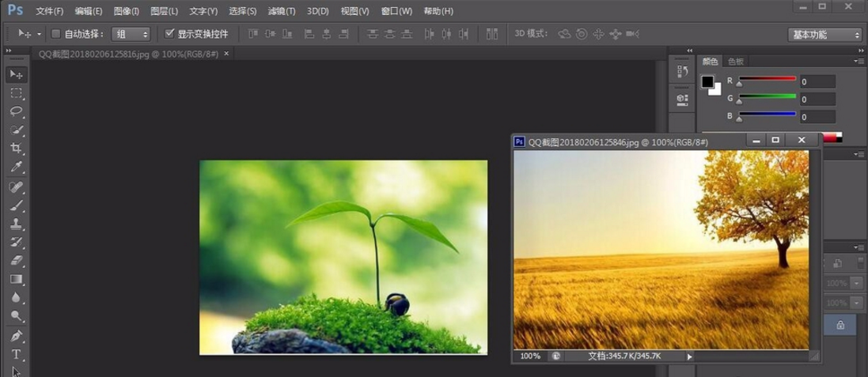Open the 滤镜(T) menu
The height and width of the screenshot is (377, 868).
[x=281, y=11]
